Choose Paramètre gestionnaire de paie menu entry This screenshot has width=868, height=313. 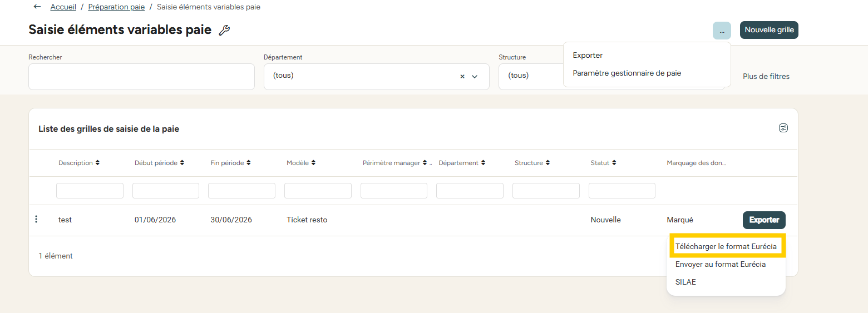tap(627, 73)
